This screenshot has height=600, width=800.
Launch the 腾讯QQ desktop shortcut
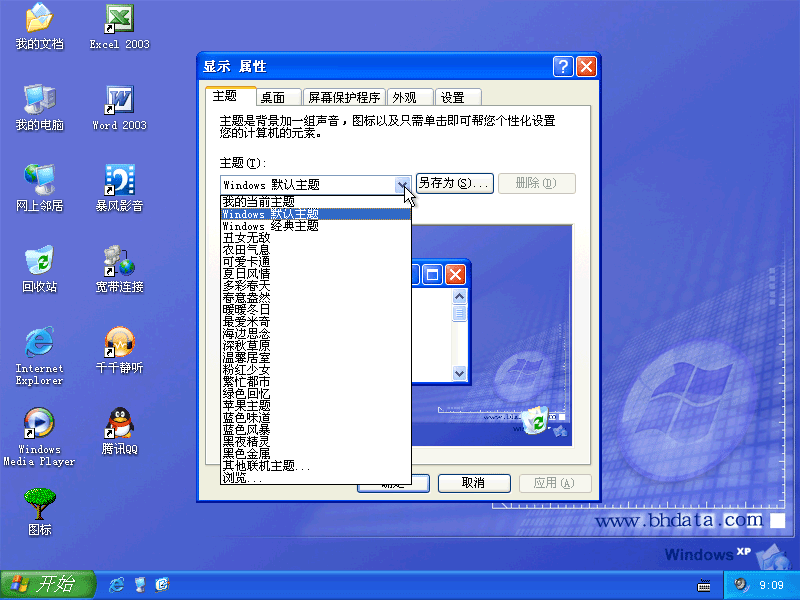click(x=119, y=431)
